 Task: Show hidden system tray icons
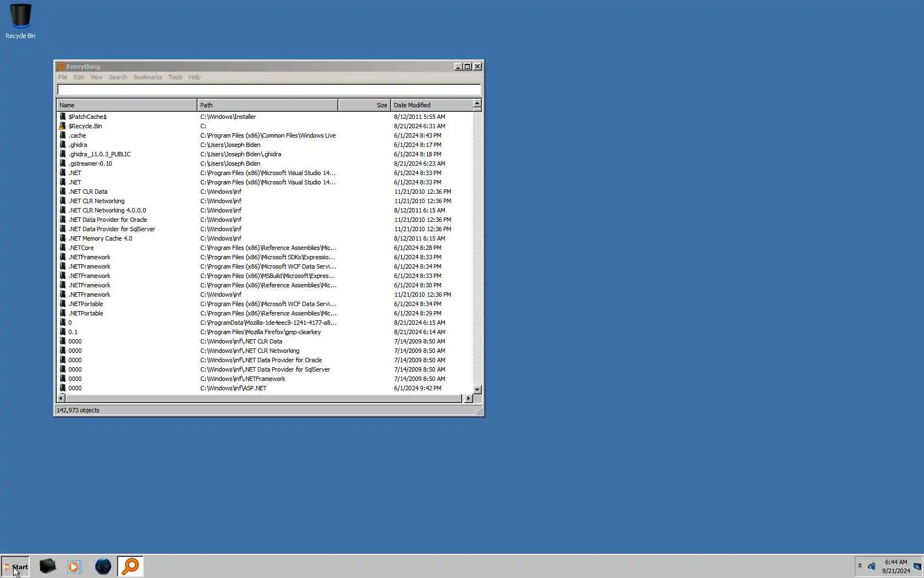pyautogui.click(x=860, y=566)
